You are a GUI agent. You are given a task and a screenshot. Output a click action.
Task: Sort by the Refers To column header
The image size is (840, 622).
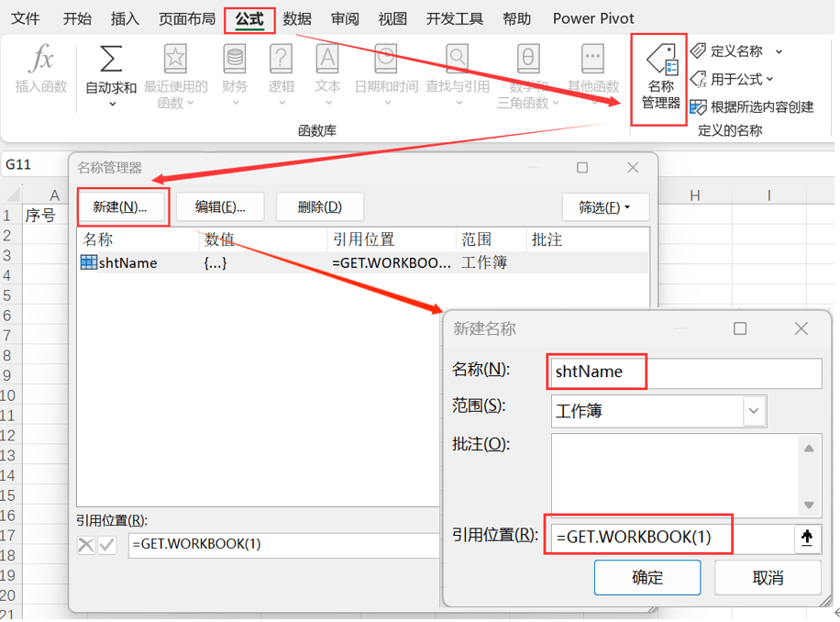(392, 239)
